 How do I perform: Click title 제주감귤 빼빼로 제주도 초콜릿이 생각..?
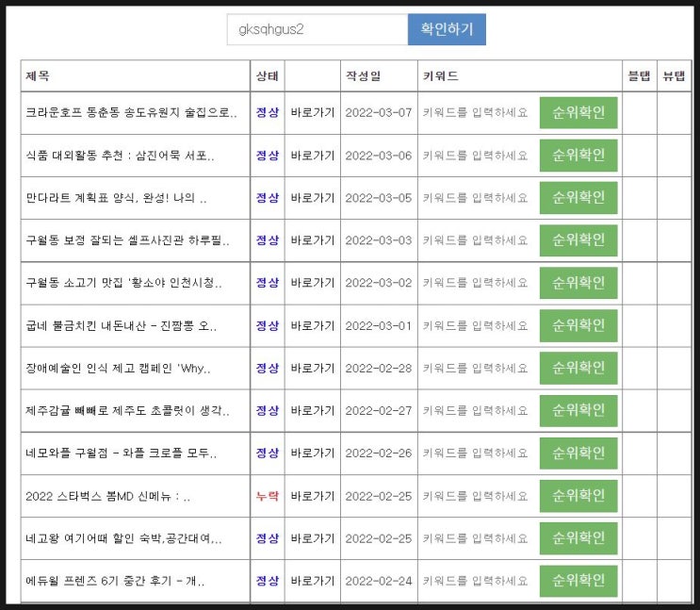tap(128, 411)
